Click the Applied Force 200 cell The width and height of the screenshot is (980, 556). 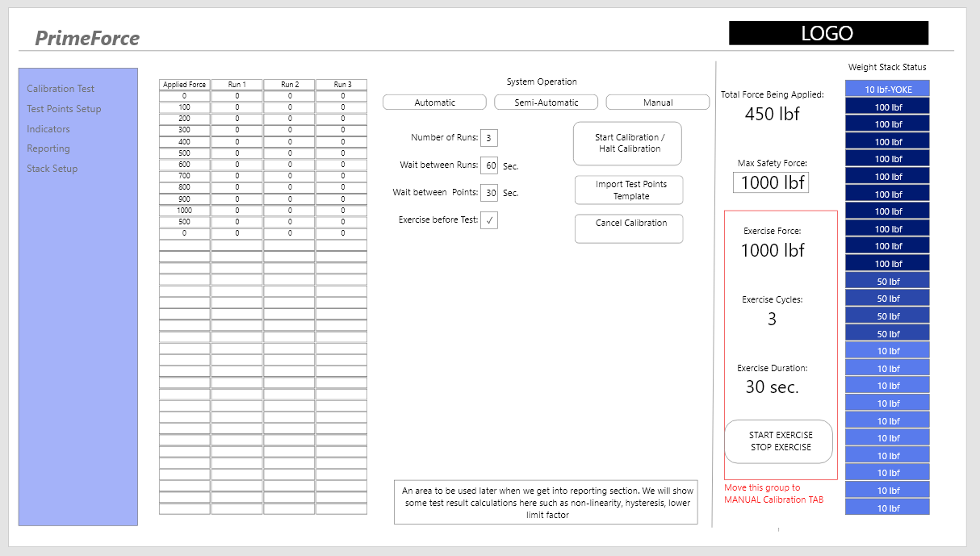pyautogui.click(x=185, y=119)
